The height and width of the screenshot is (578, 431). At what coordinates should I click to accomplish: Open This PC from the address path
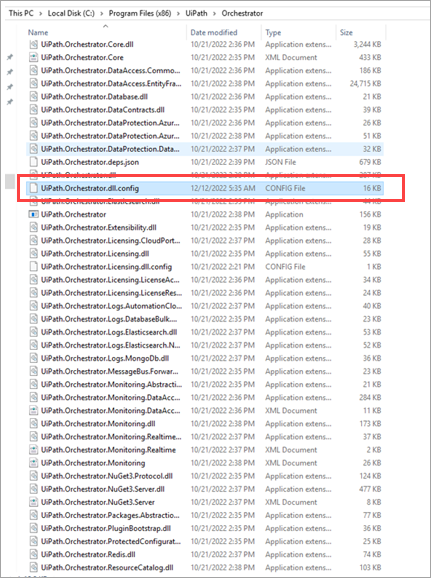pyautogui.click(x=21, y=13)
